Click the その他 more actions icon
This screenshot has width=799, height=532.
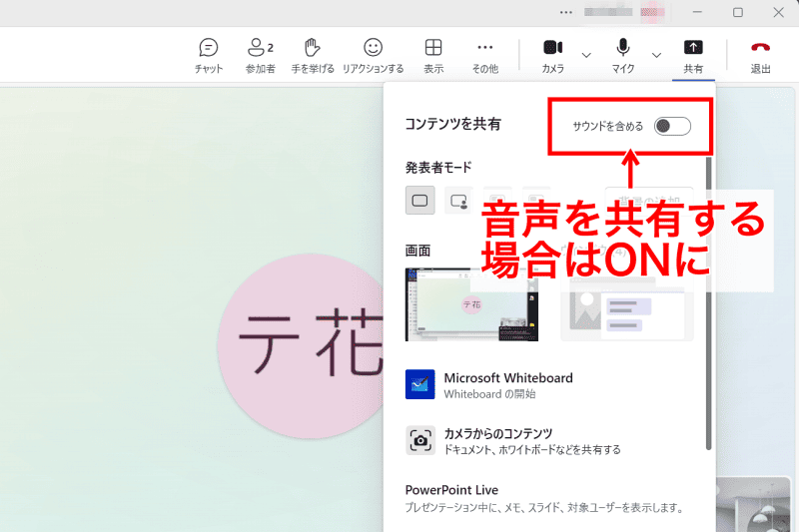point(485,55)
